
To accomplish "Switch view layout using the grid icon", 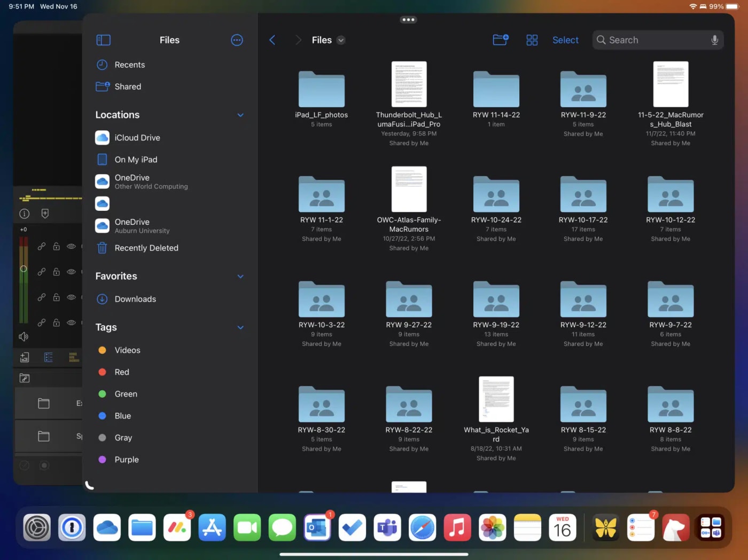I will coord(532,40).
